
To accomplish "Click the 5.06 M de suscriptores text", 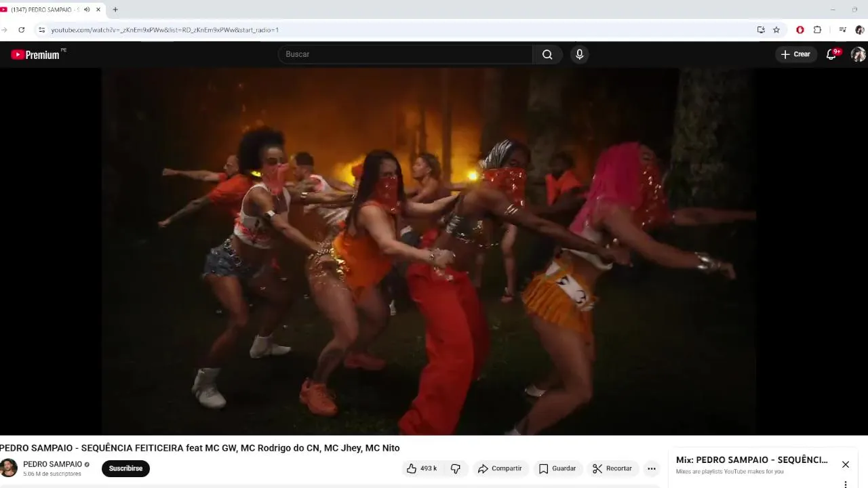I will 52,474.
